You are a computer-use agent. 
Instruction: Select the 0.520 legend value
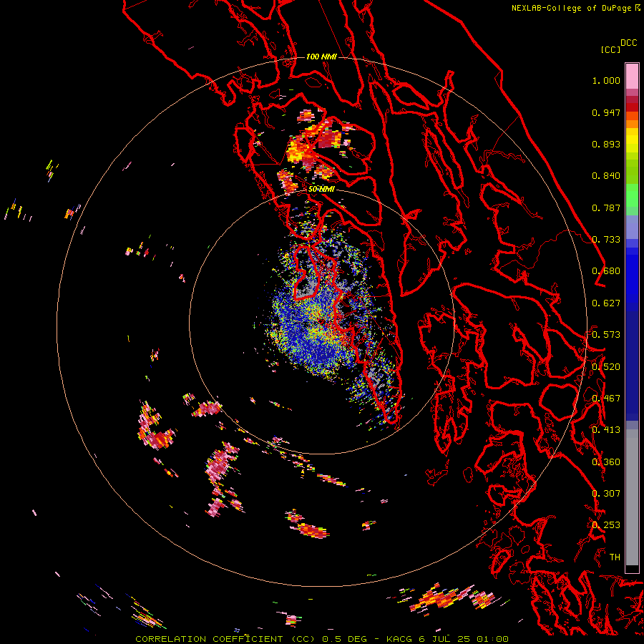pos(606,367)
